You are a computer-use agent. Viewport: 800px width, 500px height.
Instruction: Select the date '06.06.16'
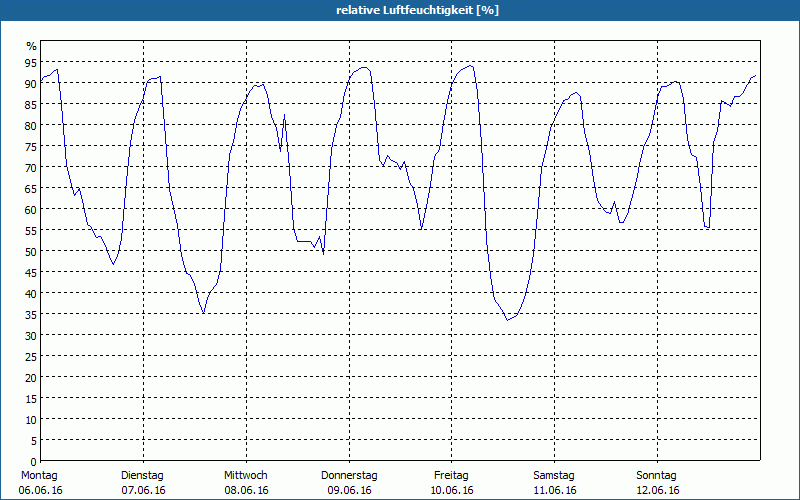(40, 490)
